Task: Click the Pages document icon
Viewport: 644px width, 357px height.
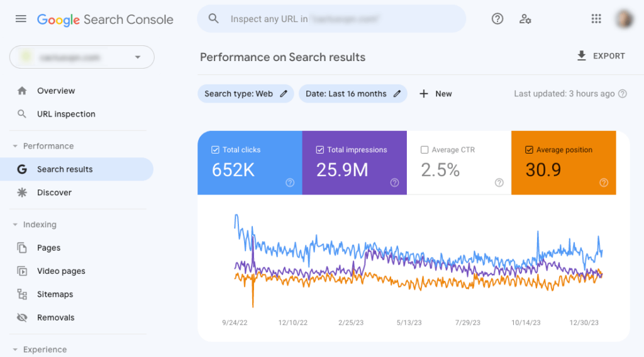Action: coord(22,247)
